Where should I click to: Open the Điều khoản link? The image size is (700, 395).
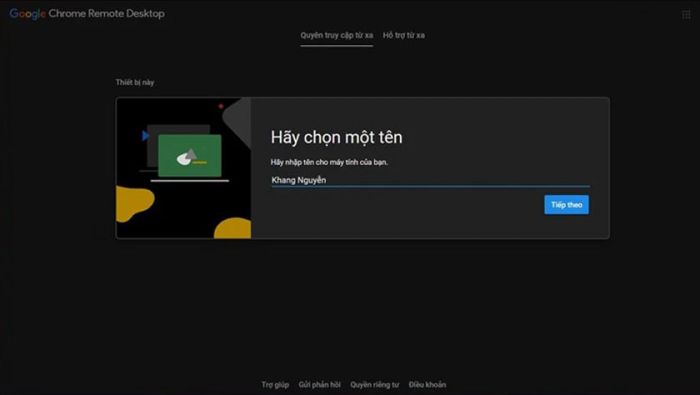click(x=427, y=384)
